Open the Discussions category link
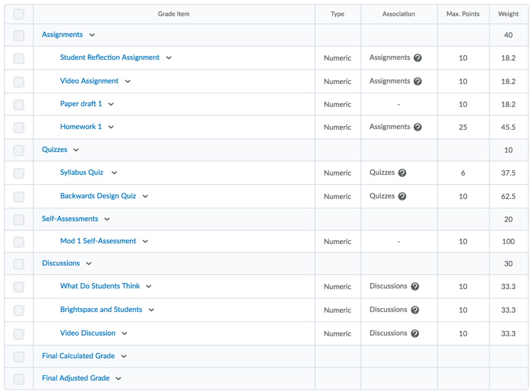Viewport: 532px width, 392px height. pyautogui.click(x=61, y=263)
